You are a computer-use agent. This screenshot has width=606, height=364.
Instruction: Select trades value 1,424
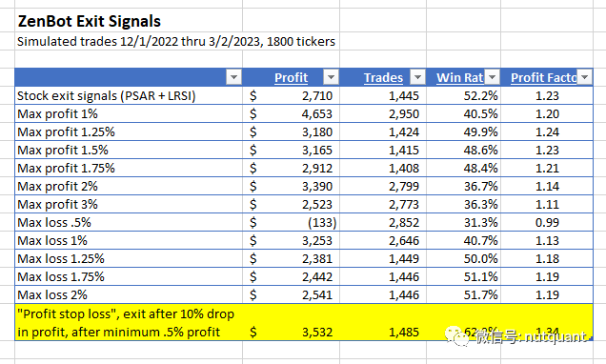(x=404, y=132)
